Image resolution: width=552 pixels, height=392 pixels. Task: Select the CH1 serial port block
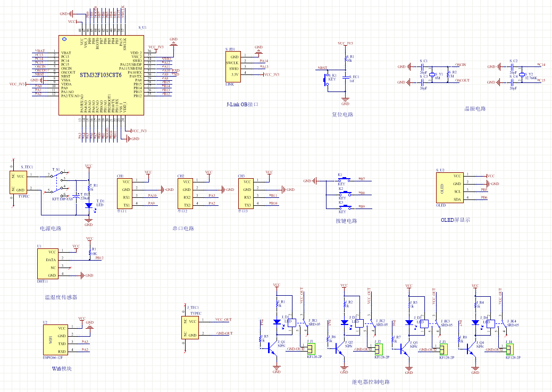(x=124, y=194)
